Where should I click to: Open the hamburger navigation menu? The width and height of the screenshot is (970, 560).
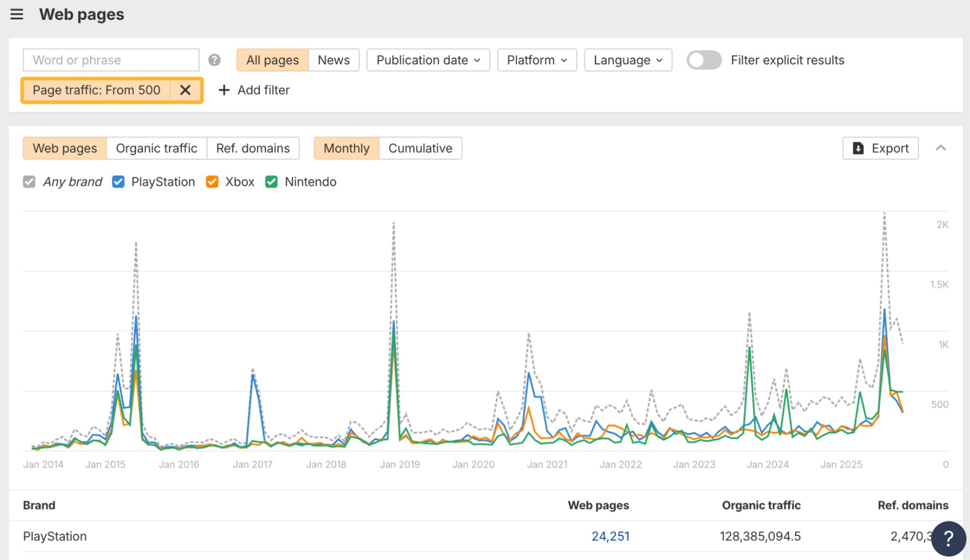point(16,15)
